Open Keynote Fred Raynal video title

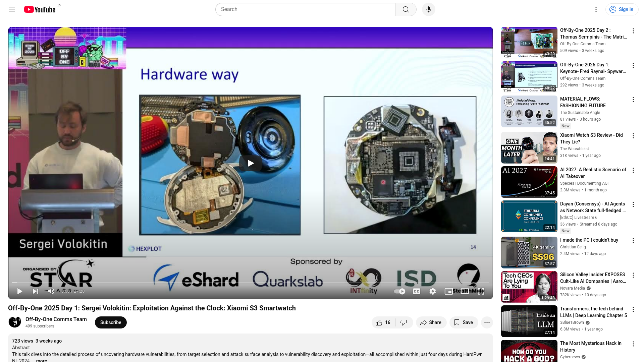point(593,68)
